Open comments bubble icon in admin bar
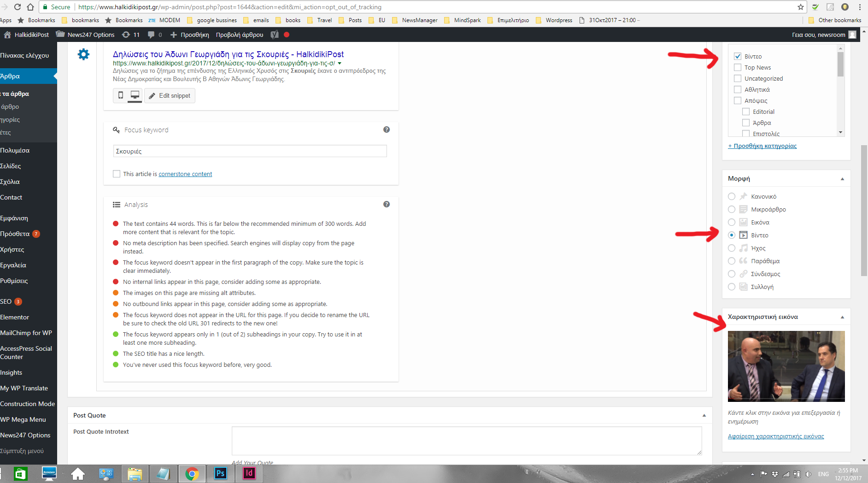The width and height of the screenshot is (868, 483). (x=151, y=35)
